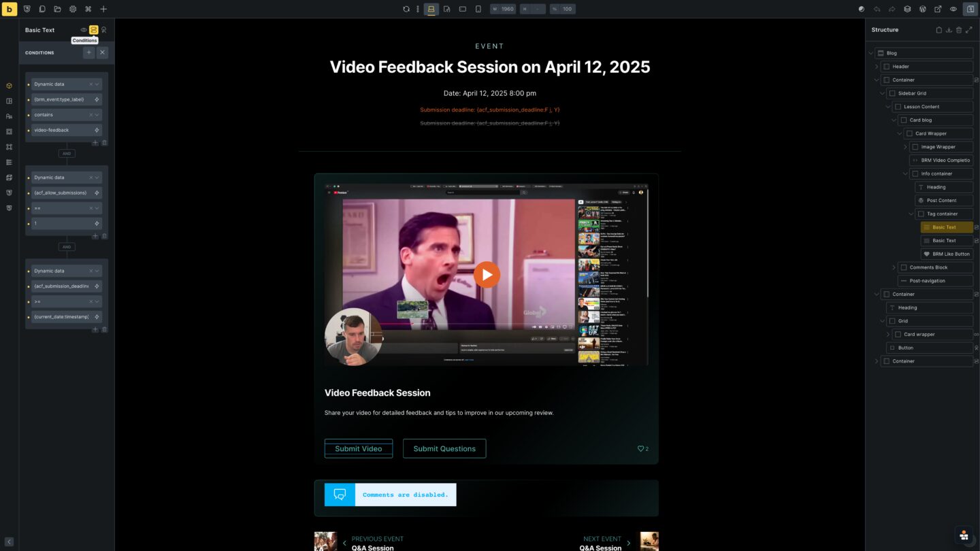This screenshot has height=551, width=980.
Task: Click the undo arrow icon
Action: [x=877, y=9]
